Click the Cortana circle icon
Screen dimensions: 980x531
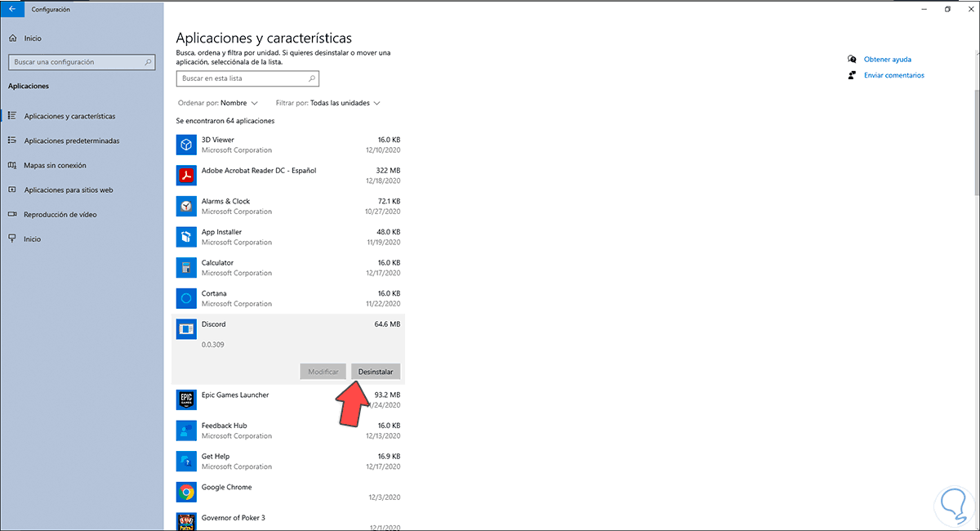pos(186,298)
